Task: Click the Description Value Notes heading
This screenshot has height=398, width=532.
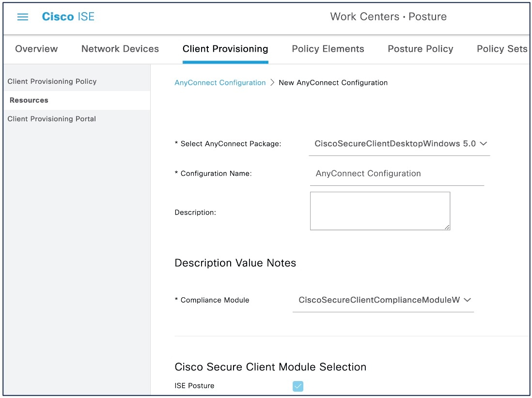Action: coord(235,263)
